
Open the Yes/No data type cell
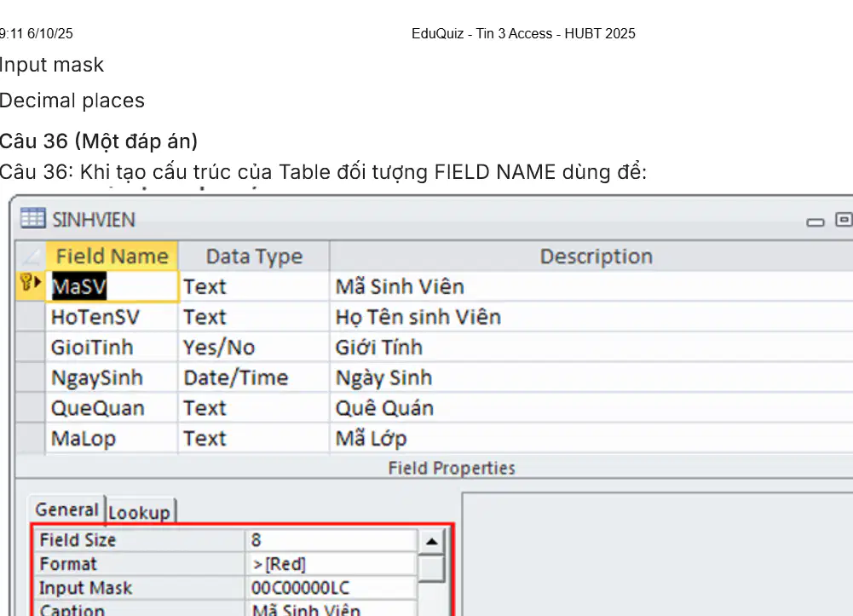pyautogui.click(x=254, y=348)
